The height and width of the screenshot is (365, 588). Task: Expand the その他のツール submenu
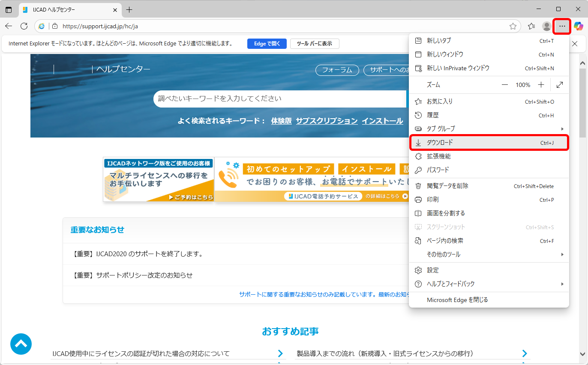pyautogui.click(x=489, y=254)
